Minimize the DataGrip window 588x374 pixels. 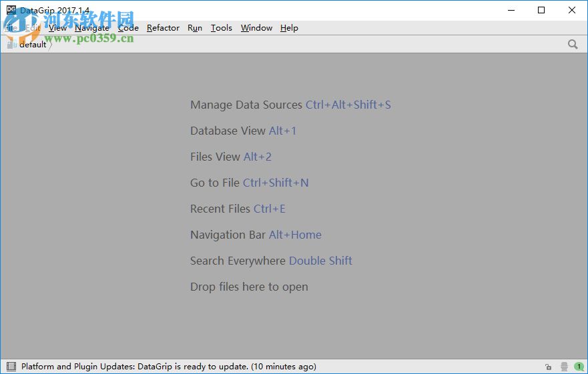pyautogui.click(x=511, y=10)
